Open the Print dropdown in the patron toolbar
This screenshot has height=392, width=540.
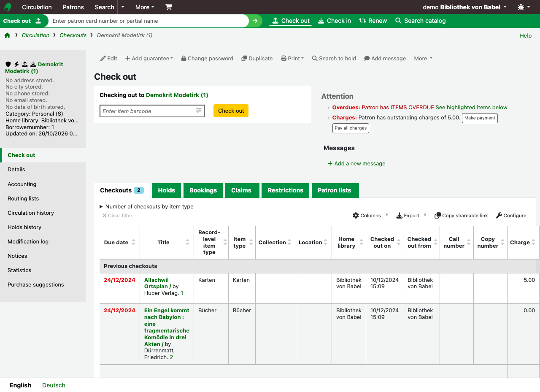pos(292,59)
